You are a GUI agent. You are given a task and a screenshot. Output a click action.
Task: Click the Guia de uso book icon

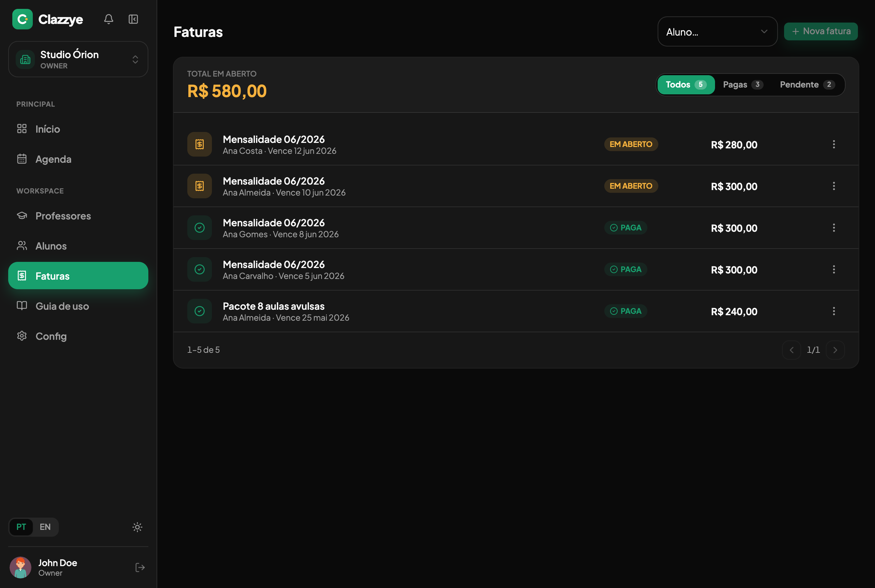point(22,306)
